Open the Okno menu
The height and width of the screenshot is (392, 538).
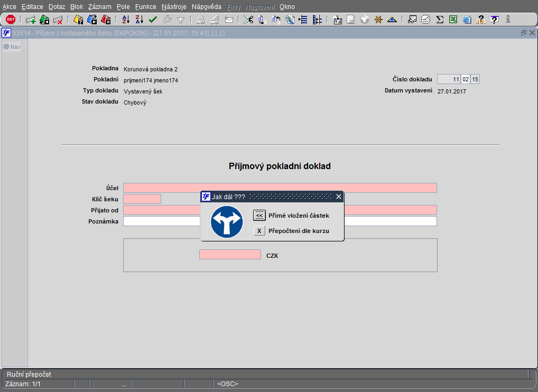(x=287, y=7)
